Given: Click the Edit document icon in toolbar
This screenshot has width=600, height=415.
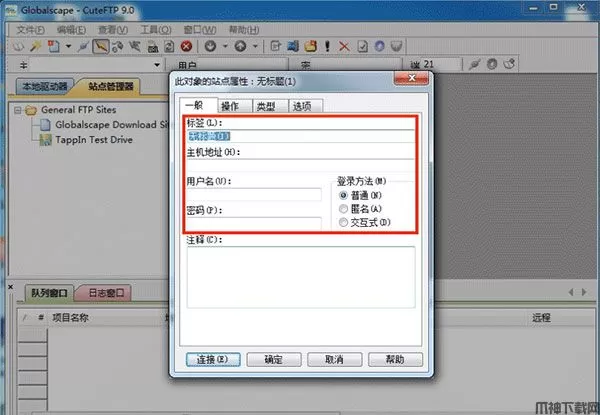Looking at the screenshot, I should [x=276, y=47].
